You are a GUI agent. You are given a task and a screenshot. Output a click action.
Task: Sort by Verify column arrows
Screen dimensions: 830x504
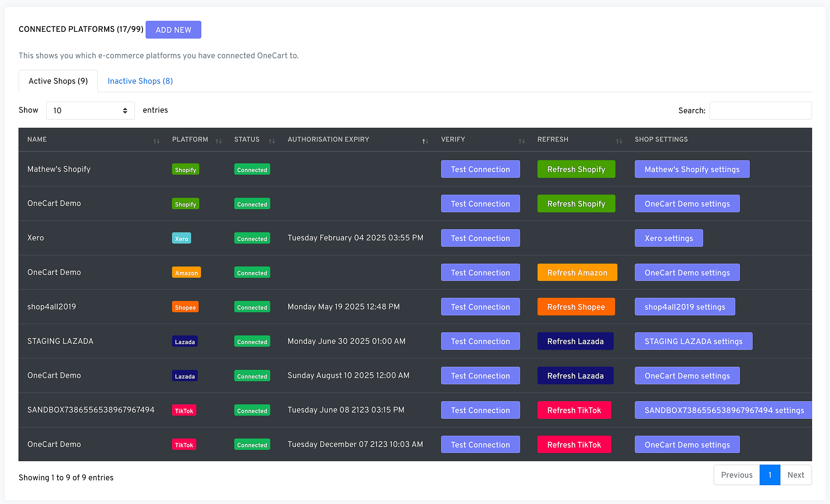pyautogui.click(x=521, y=141)
